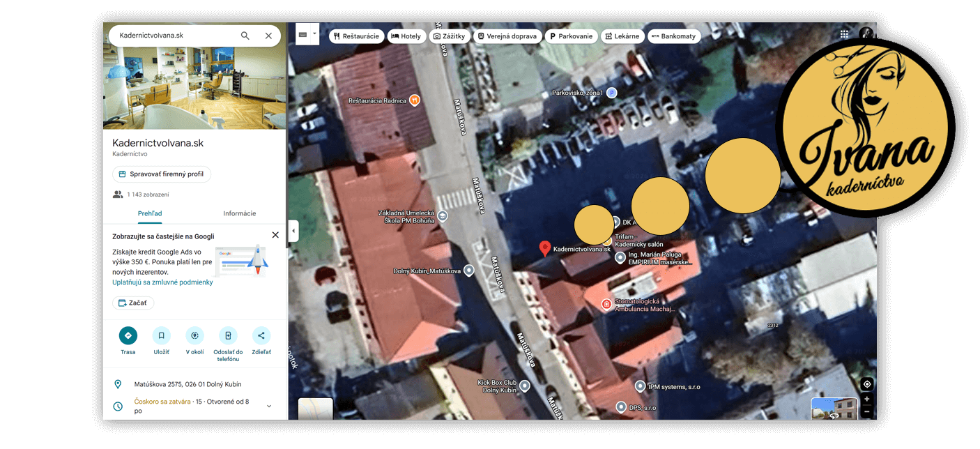Dismiss the Google Ads promotion card
Image resolution: width=980 pixels, height=449 pixels.
275,235
